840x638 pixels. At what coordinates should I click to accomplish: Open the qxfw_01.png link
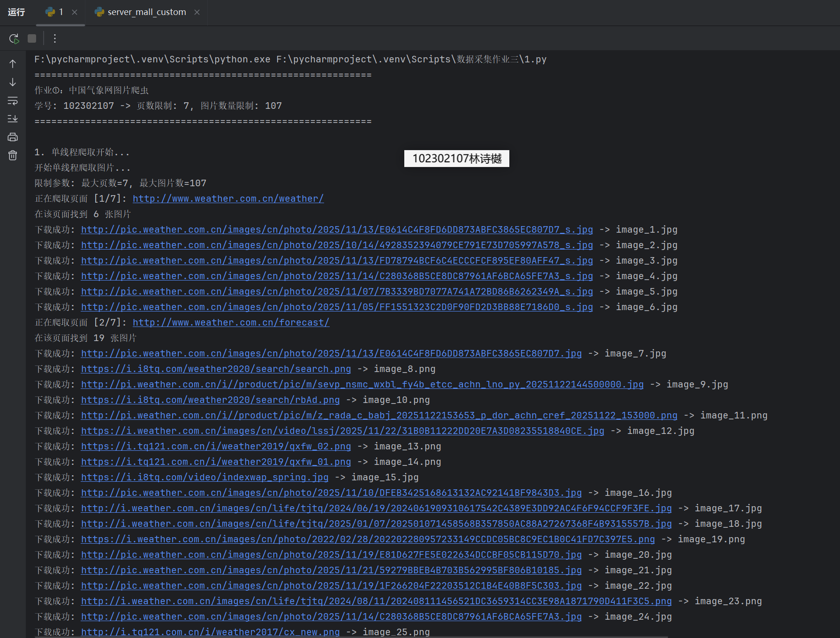tap(216, 462)
